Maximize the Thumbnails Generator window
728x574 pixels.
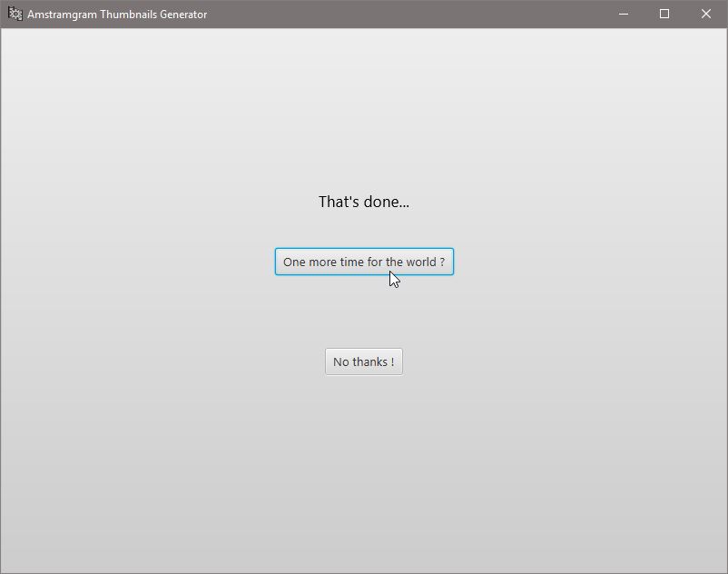click(664, 14)
